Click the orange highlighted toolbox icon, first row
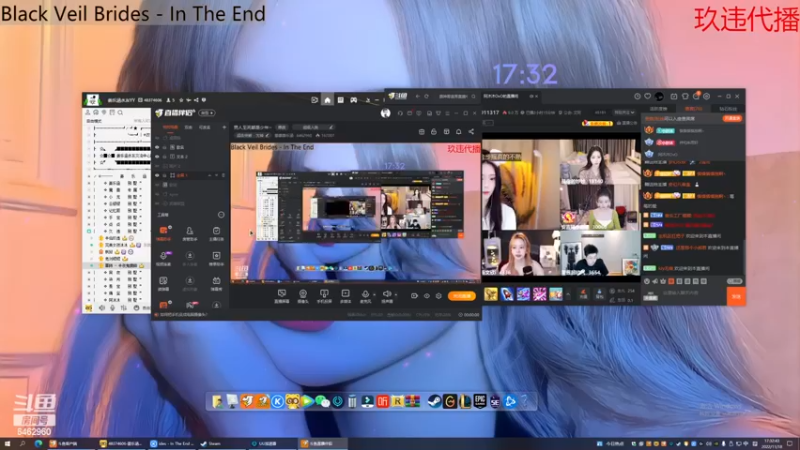The image size is (800, 450). 163,231
